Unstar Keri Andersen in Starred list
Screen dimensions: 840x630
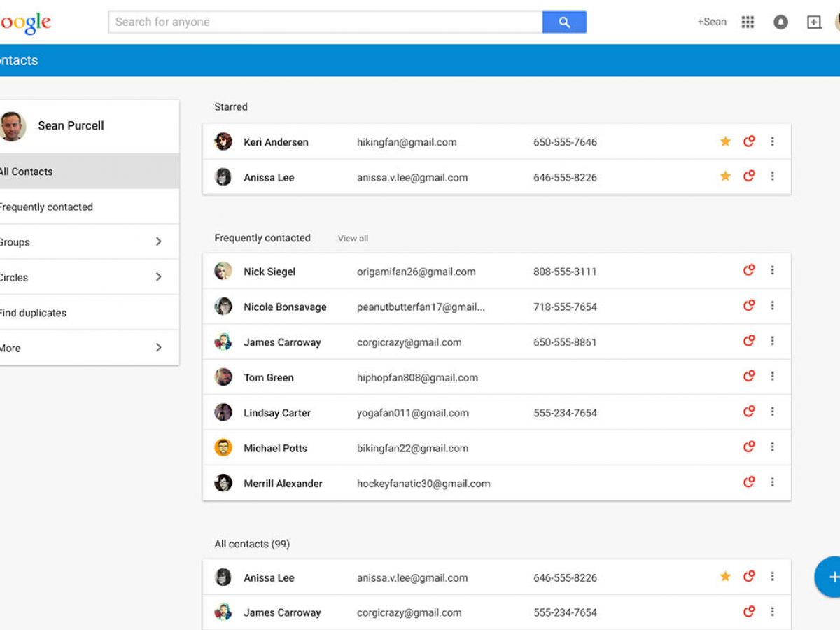(x=725, y=141)
